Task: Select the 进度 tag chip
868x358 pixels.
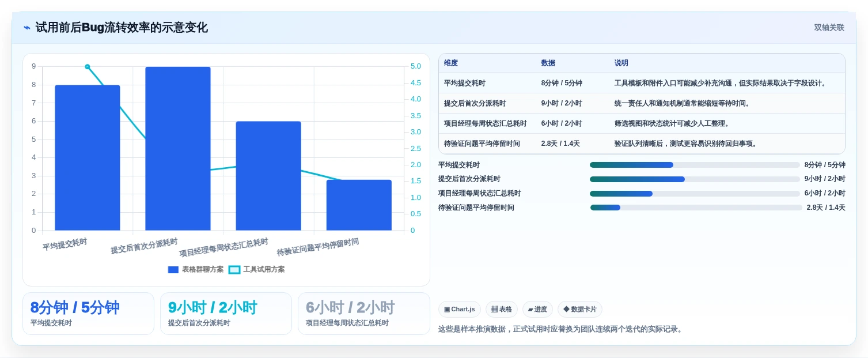Action: pos(537,309)
